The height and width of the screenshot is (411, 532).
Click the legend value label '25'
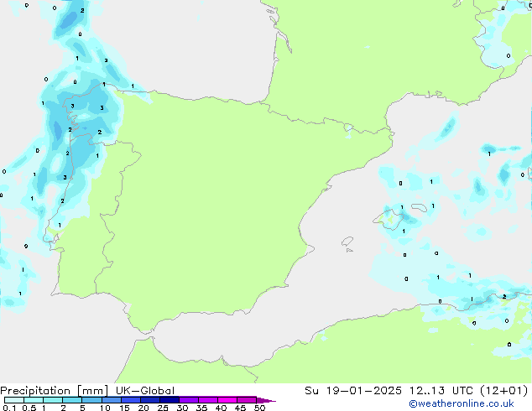point(163,408)
